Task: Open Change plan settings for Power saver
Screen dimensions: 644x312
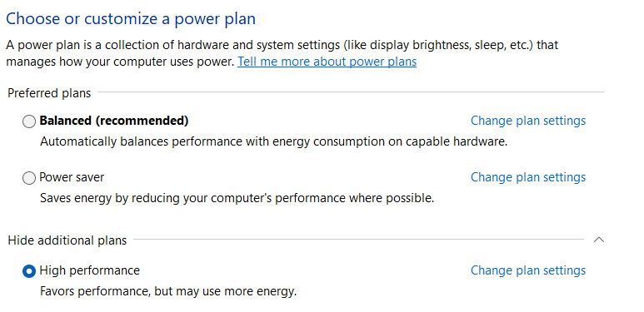Action: (x=527, y=177)
